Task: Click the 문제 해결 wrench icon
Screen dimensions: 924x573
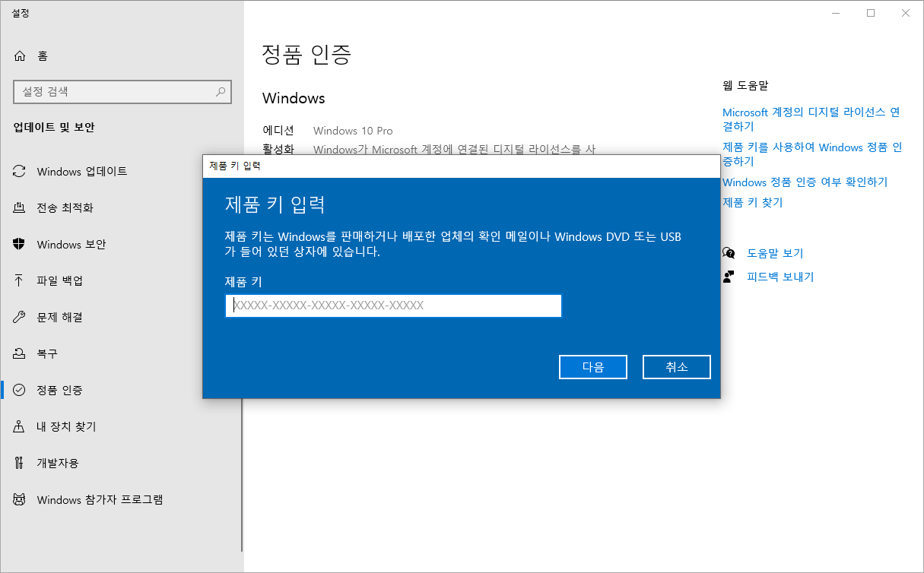Action: click(x=20, y=317)
